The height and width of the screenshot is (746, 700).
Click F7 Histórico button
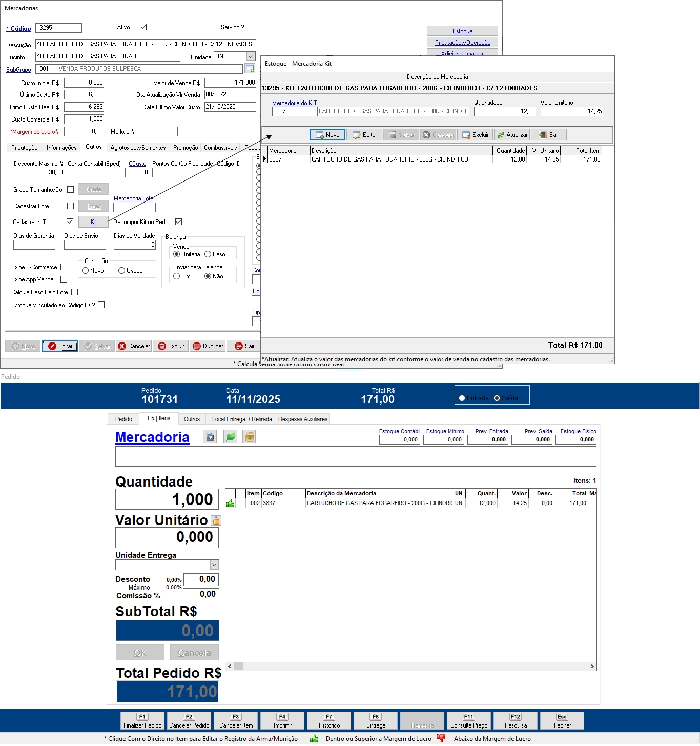pos(329,721)
